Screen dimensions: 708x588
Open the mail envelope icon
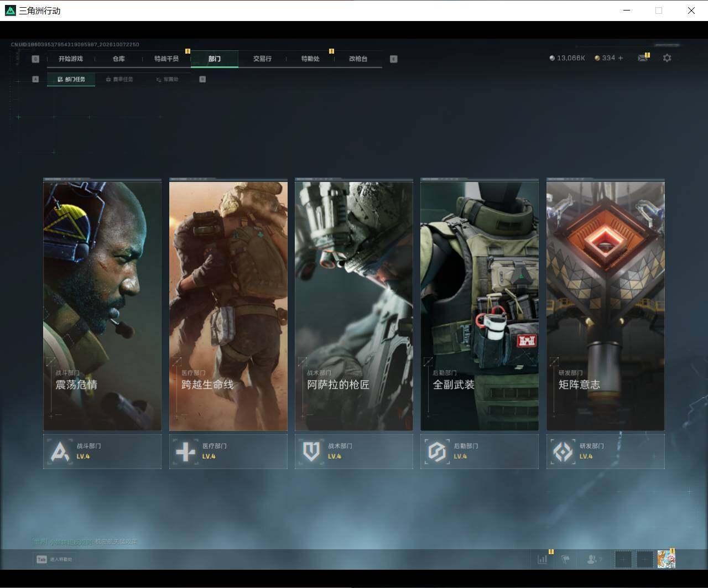pyautogui.click(x=642, y=58)
